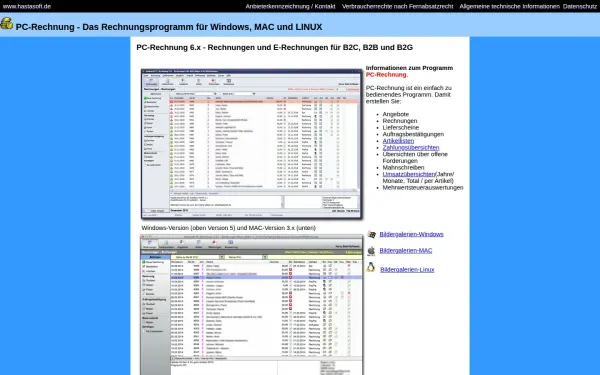
Task: Click paragraph 'PC-Rechnung ist ein einfach zu bedienendes Programm'
Action: click(409, 95)
